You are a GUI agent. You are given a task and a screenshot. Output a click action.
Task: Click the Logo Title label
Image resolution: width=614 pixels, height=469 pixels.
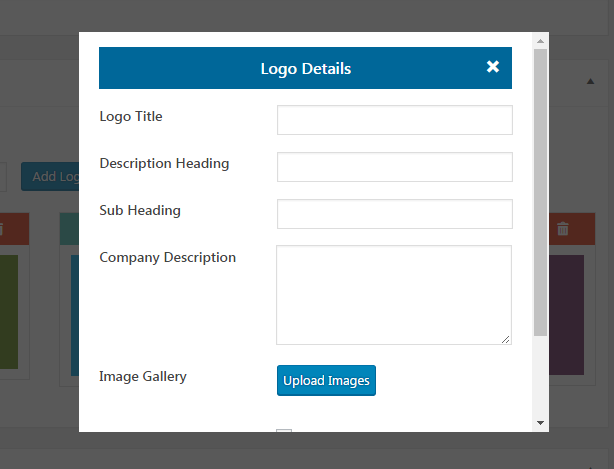[x=131, y=116]
